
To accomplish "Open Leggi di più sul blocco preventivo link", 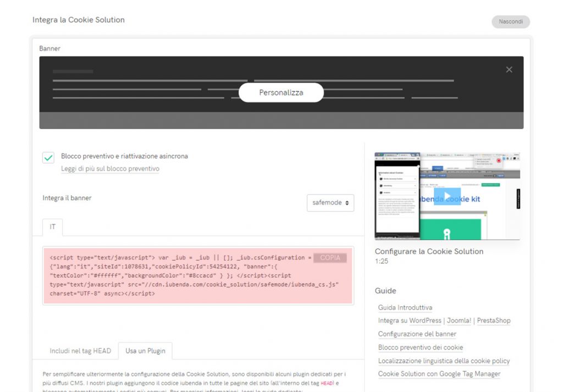I will pyautogui.click(x=110, y=169).
